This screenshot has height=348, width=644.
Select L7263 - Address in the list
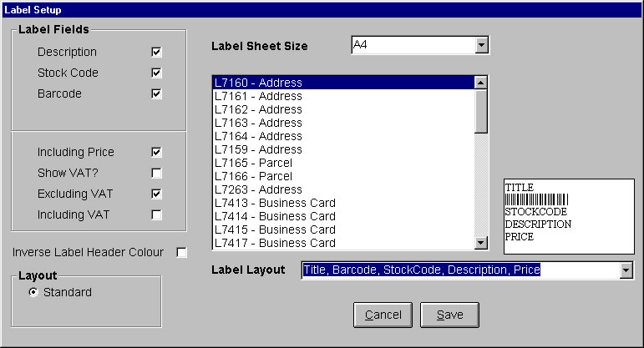[x=344, y=189]
